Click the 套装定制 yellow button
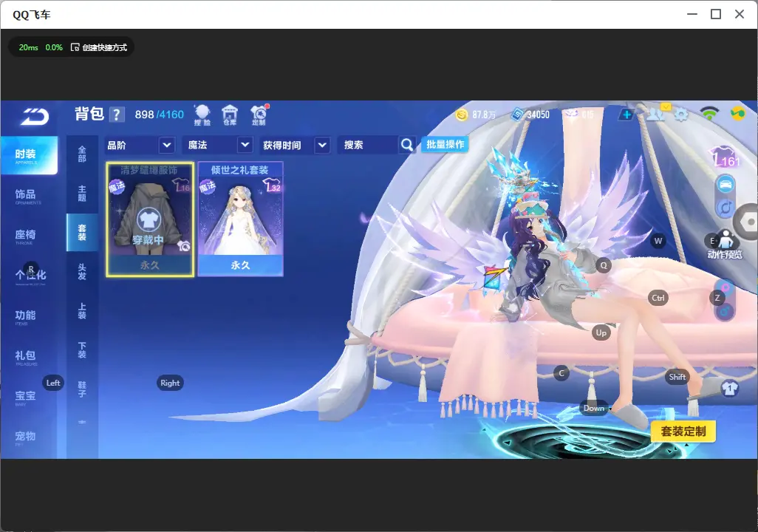The width and height of the screenshot is (758, 532). (x=683, y=431)
